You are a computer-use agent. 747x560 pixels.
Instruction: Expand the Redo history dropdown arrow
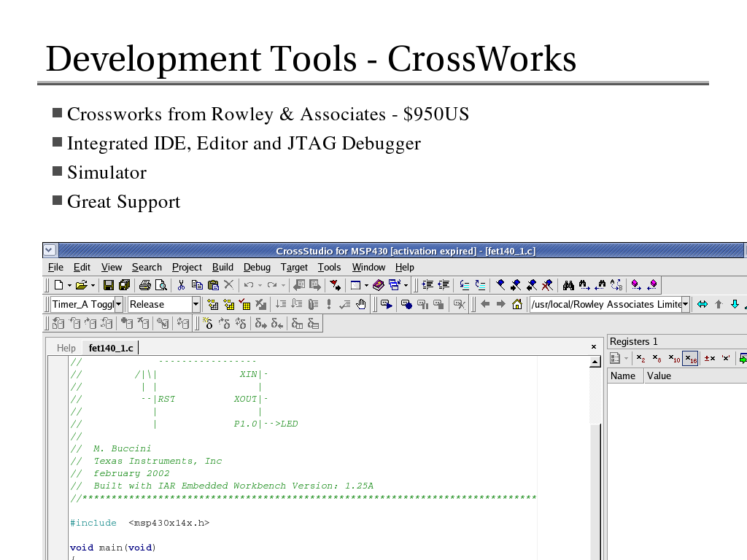pyautogui.click(x=283, y=286)
